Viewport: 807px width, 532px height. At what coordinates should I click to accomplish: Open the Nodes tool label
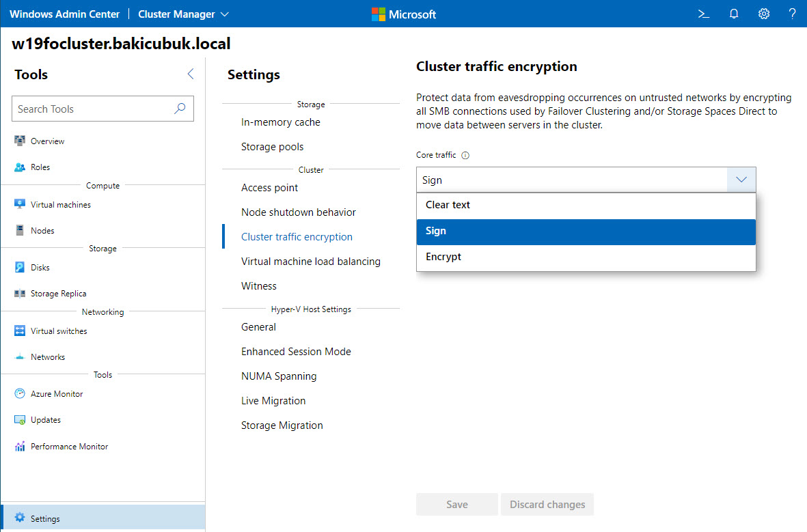[x=42, y=231]
